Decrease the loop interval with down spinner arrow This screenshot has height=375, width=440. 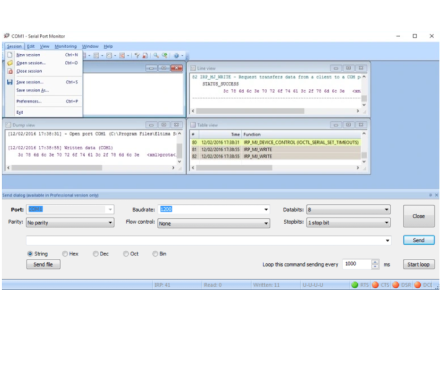[x=375, y=266]
